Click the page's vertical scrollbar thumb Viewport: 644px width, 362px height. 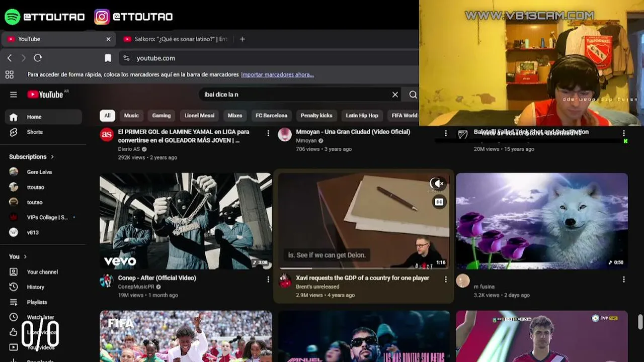(640, 322)
